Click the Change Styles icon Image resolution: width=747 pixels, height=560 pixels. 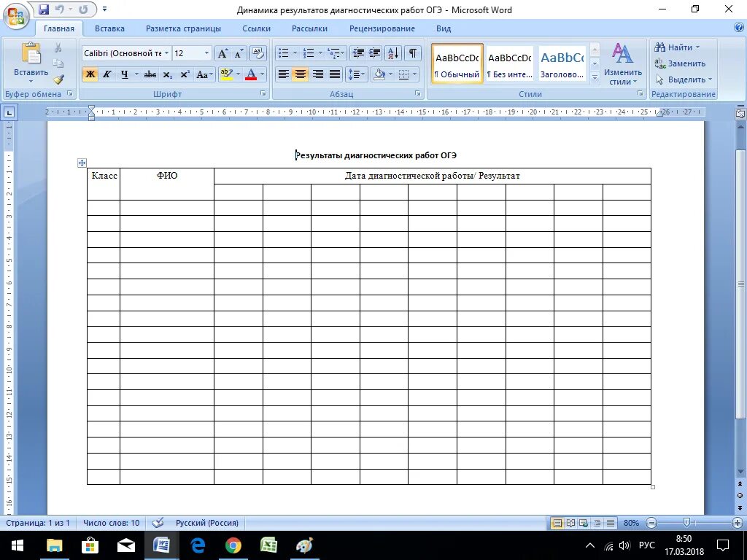622,53
